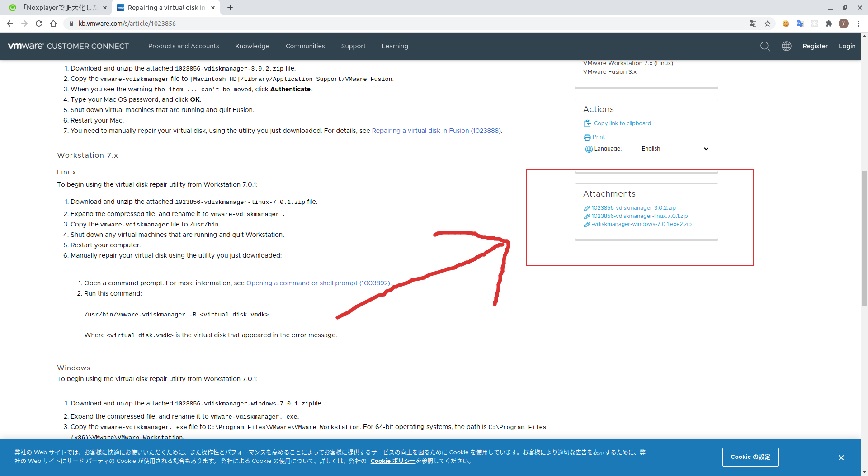Open 'Repairing a virtual disk in Fusion (1023888)' link
Screen dimensions: 868x476
coord(436,131)
